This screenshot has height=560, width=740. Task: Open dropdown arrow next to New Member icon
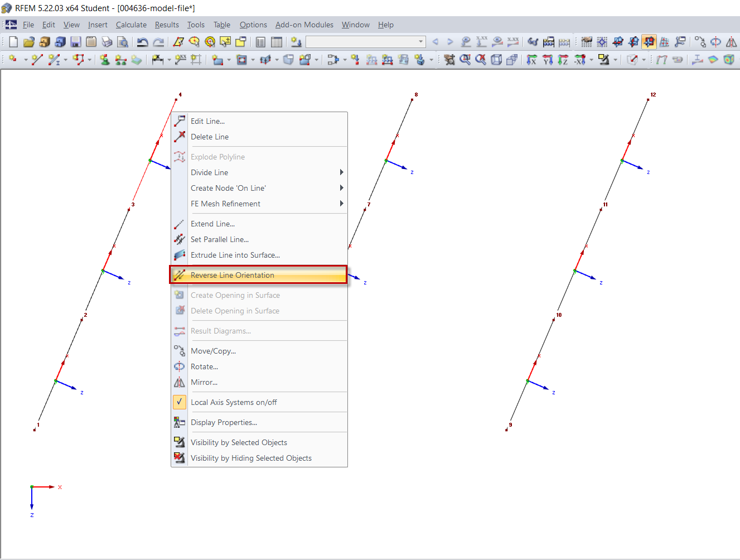coord(65,60)
